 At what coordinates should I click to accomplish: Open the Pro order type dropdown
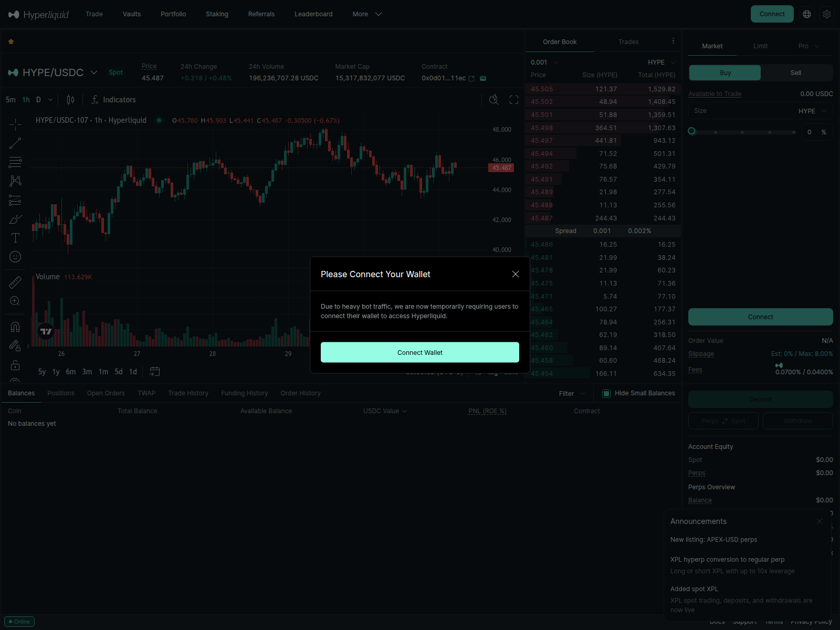[x=809, y=46]
